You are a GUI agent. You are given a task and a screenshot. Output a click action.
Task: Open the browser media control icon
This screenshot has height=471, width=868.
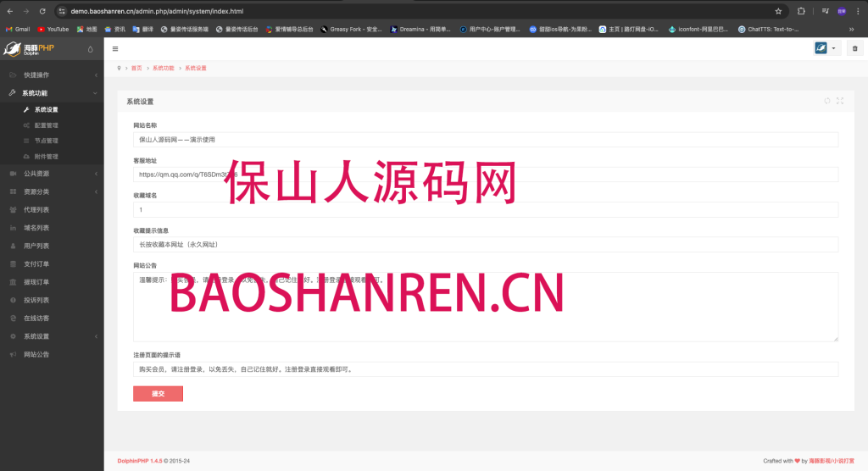pyautogui.click(x=825, y=11)
